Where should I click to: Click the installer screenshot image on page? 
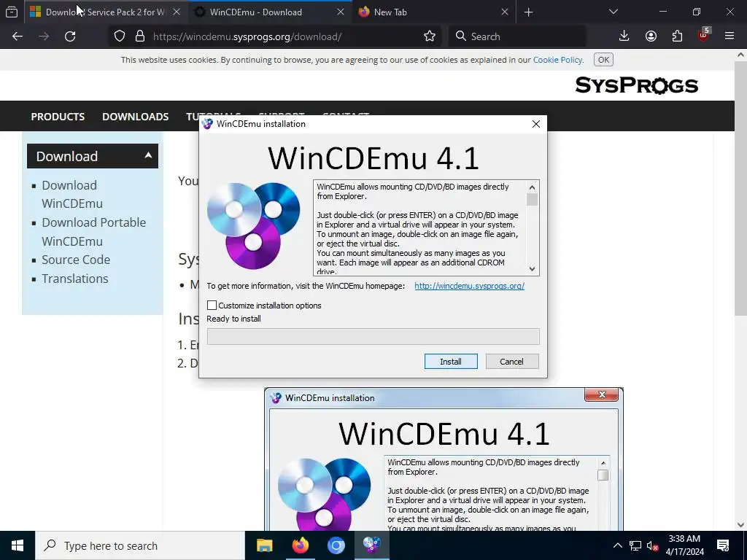tap(444, 459)
